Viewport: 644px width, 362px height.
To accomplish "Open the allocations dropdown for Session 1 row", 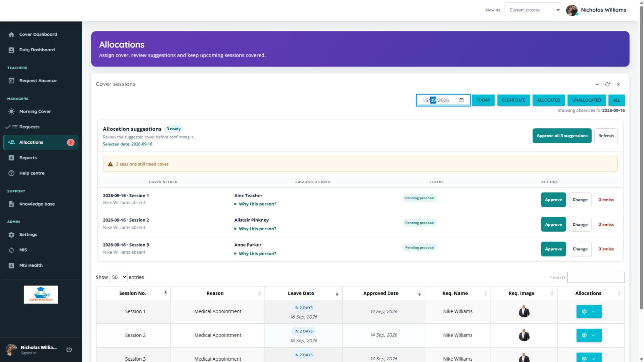I will point(589,312).
